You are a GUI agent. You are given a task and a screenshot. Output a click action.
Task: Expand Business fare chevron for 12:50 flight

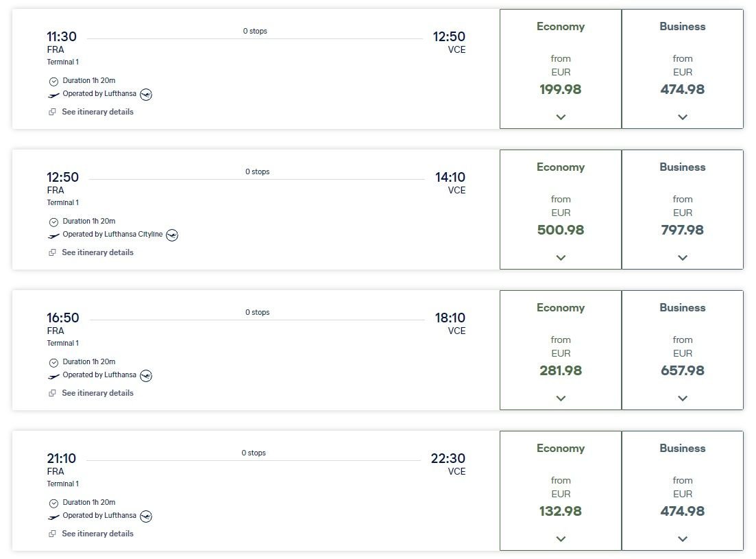(x=683, y=258)
